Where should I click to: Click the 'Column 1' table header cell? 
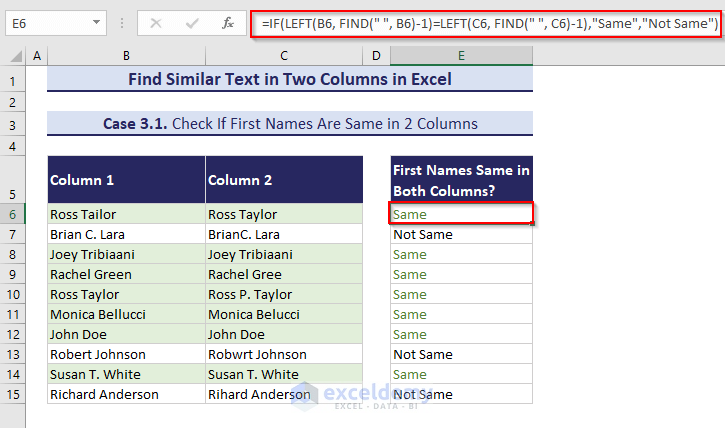126,180
